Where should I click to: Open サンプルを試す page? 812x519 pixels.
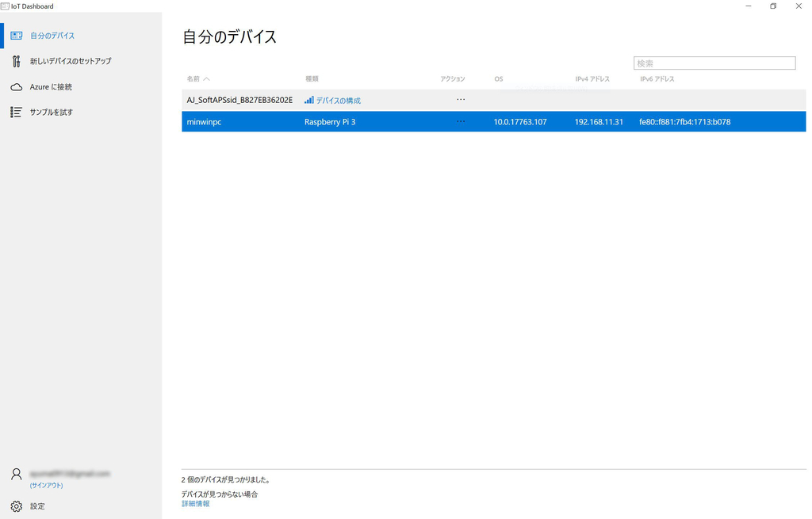tap(52, 113)
